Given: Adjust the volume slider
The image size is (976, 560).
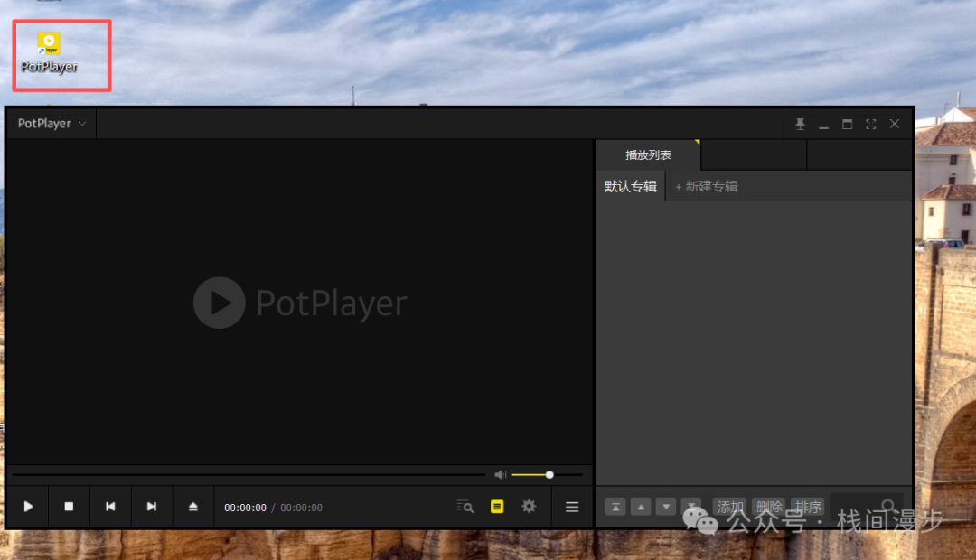Looking at the screenshot, I should (547, 475).
